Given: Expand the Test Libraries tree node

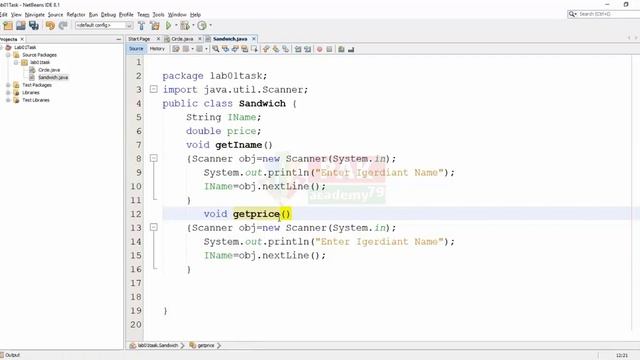Looking at the screenshot, I should tap(8, 100).
